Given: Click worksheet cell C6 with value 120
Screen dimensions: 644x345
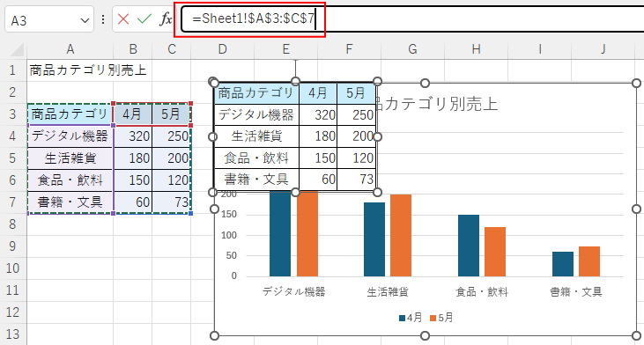Looking at the screenshot, I should (171, 180).
